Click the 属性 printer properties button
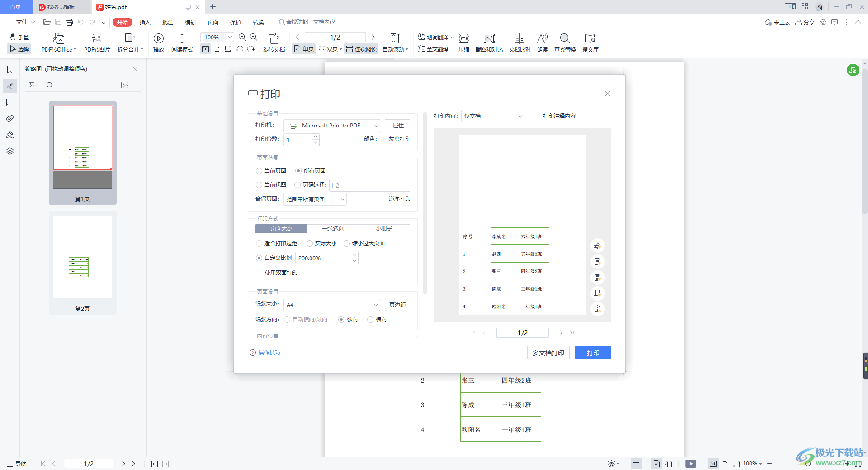This screenshot has width=868, height=470. click(x=398, y=126)
